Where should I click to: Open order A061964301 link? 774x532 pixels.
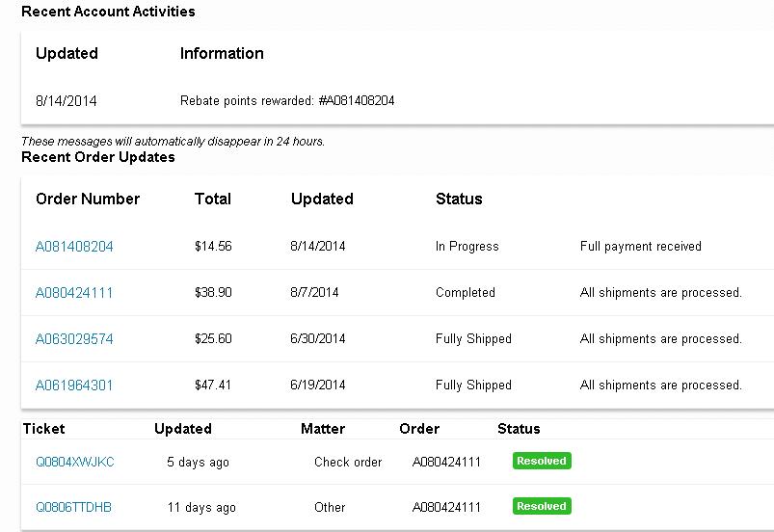pos(74,386)
